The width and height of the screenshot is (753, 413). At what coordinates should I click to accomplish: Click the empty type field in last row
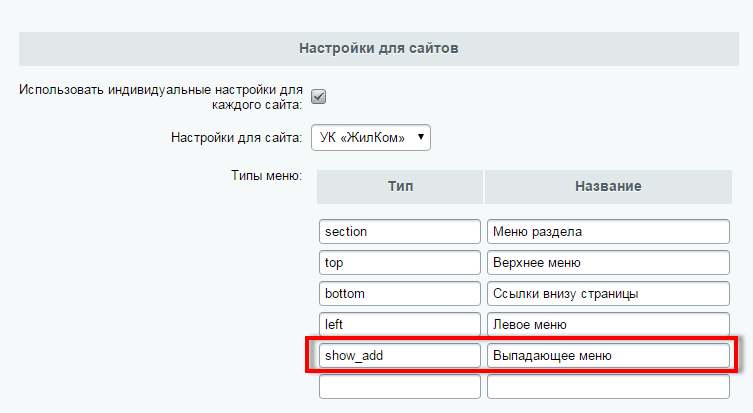(400, 387)
